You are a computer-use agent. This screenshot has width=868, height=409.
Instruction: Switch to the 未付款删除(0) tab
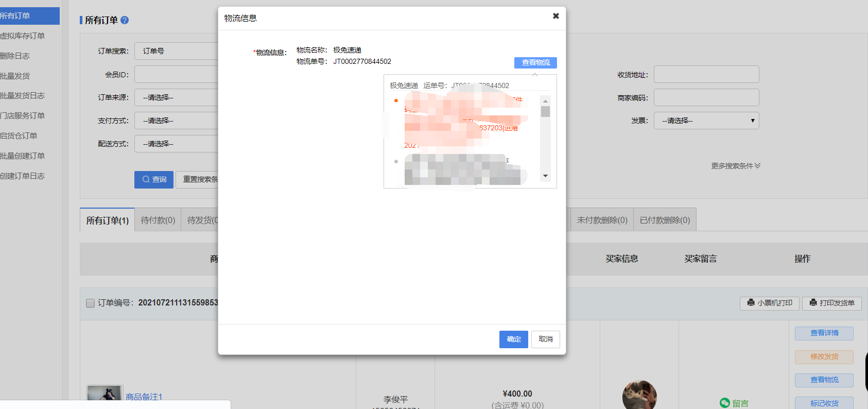601,220
